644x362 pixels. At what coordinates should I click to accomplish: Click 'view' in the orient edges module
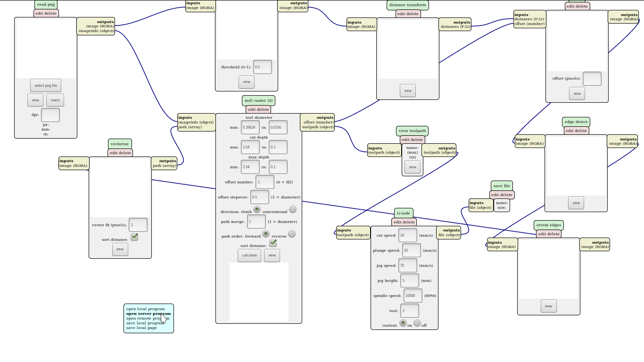[549, 306]
